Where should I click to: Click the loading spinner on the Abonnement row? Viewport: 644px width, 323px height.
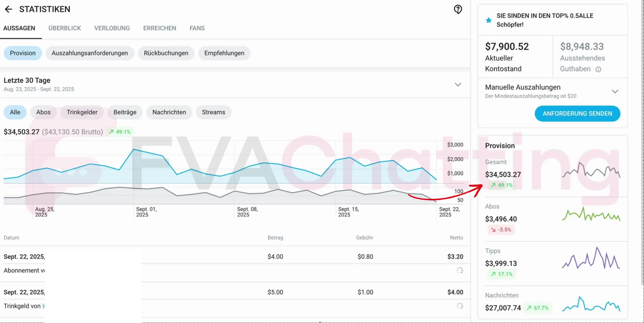point(460,270)
